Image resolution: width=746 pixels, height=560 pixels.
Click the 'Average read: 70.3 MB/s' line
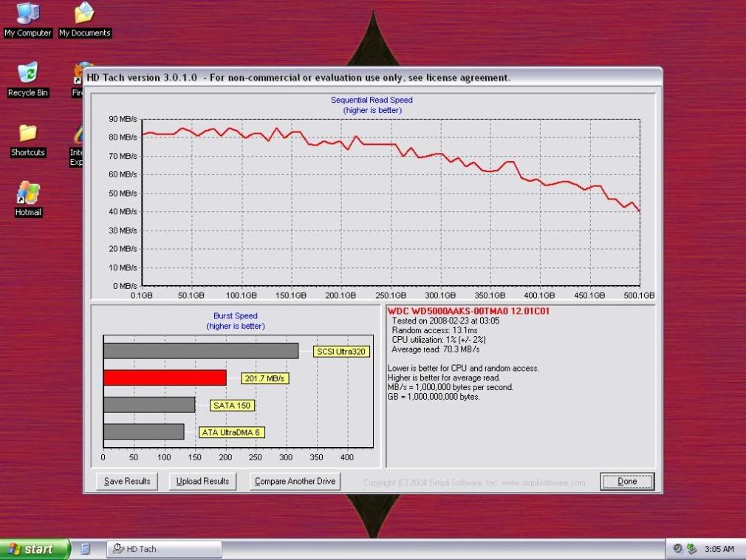click(436, 349)
